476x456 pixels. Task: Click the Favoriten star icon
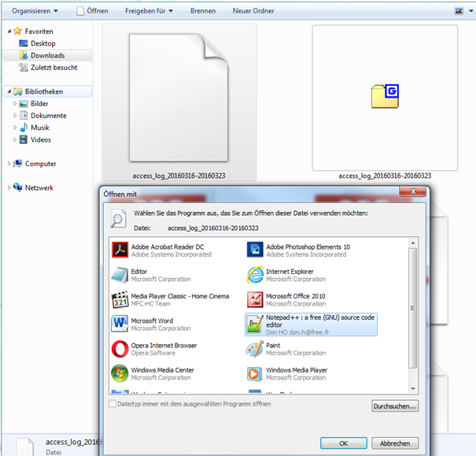point(18,31)
